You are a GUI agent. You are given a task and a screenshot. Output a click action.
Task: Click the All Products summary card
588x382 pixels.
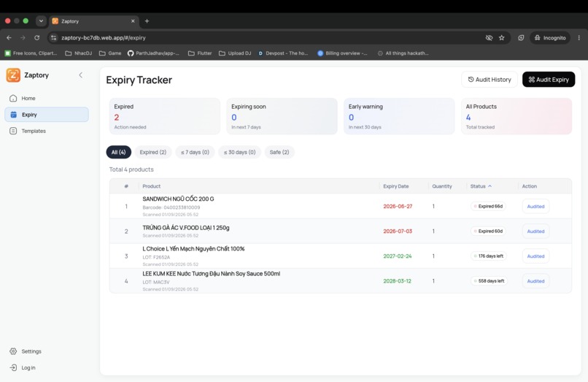517,116
